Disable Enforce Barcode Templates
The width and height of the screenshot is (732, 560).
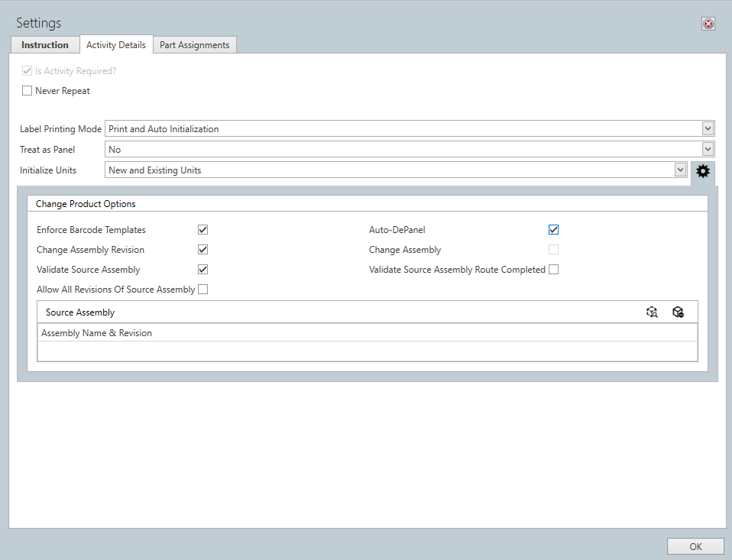pyautogui.click(x=202, y=229)
